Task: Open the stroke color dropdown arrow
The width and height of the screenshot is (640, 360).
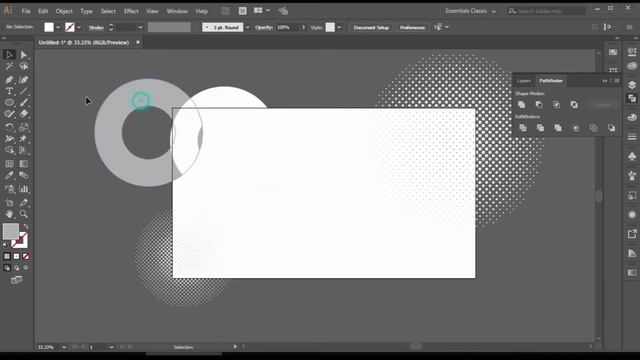Action: [79, 27]
